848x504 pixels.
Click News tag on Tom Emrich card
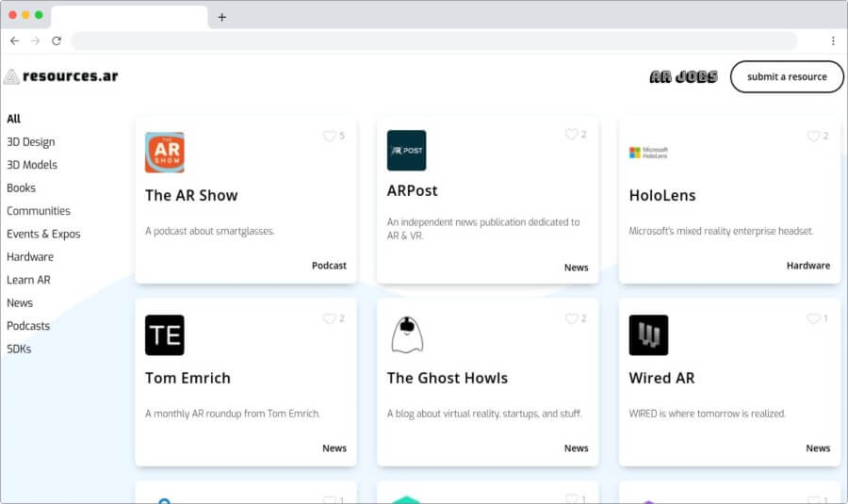(334, 448)
